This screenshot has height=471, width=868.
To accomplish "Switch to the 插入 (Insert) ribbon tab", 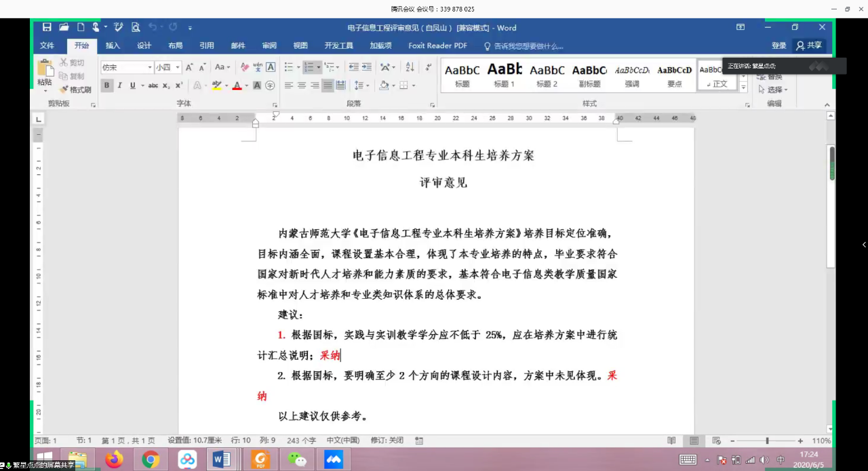I will coord(113,45).
